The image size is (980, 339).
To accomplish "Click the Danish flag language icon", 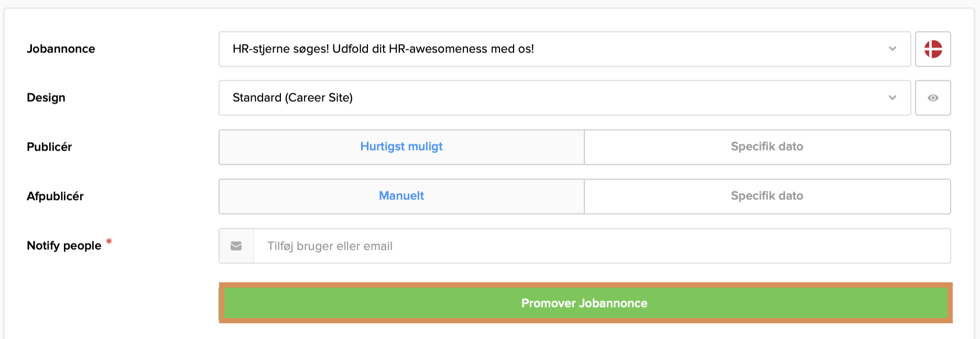I will (x=933, y=49).
